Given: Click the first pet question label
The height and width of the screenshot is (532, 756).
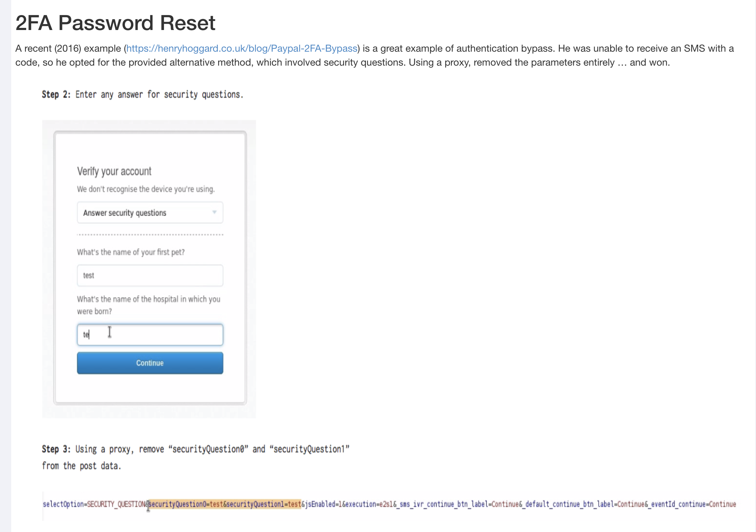Looking at the screenshot, I should 131,252.
